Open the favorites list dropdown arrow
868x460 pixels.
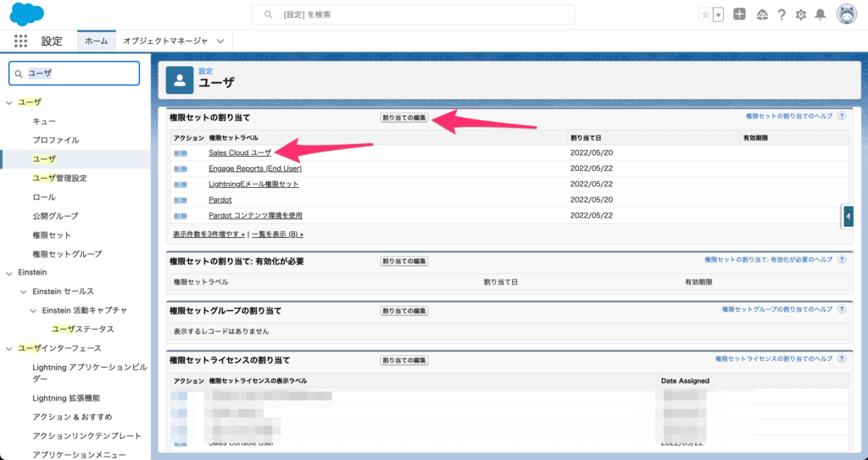coord(718,15)
